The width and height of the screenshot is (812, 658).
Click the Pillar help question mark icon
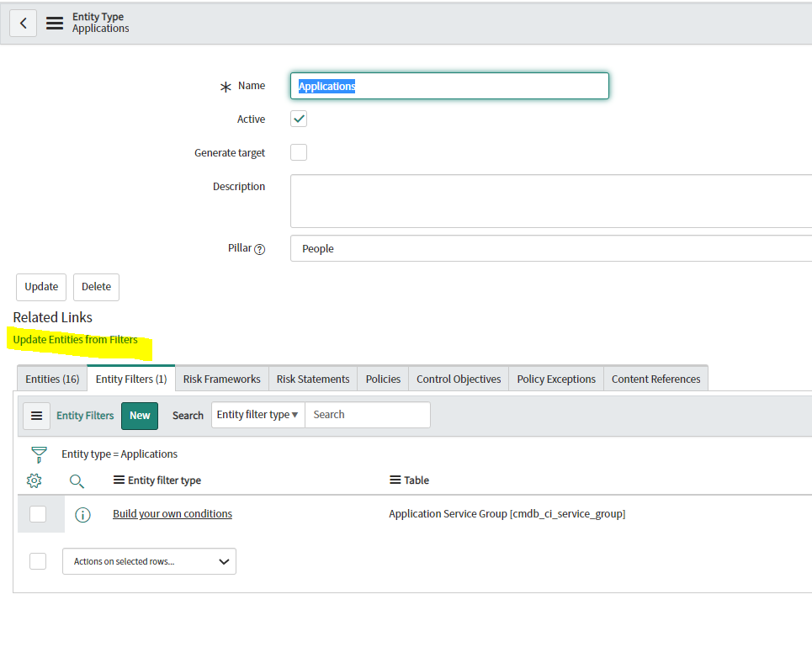(261, 247)
